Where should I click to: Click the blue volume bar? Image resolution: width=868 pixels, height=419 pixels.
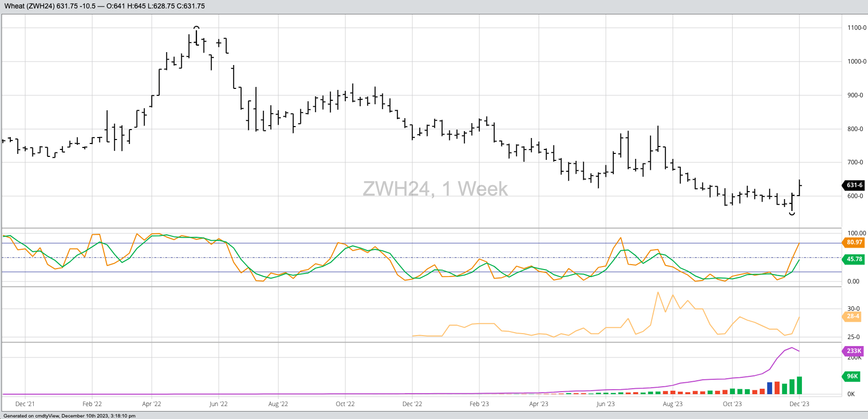click(x=770, y=388)
